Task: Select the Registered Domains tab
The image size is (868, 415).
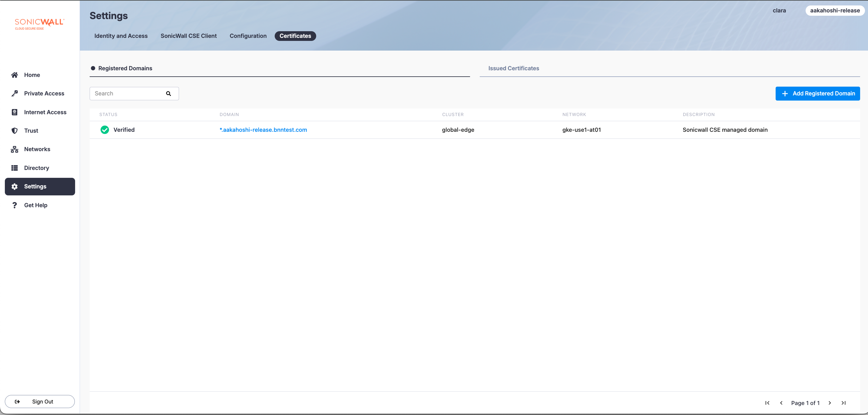Action: [125, 68]
